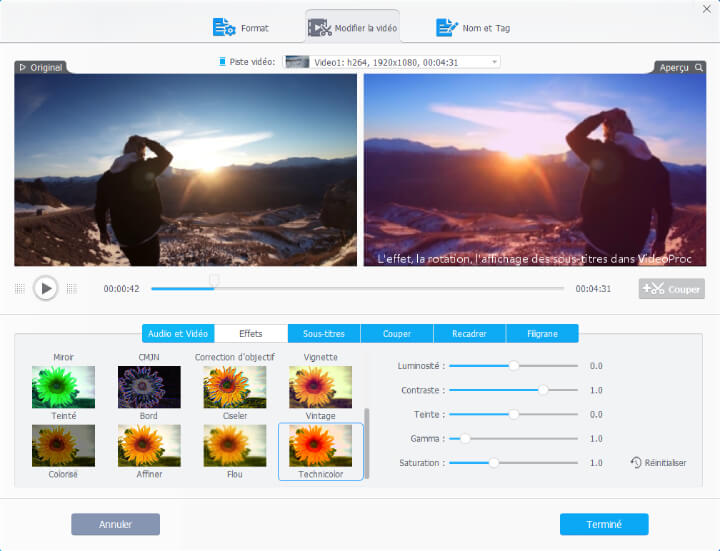Screen dimensions: 720x551
Task: Apply the Colorisé effect thumbnail
Action: (x=63, y=445)
